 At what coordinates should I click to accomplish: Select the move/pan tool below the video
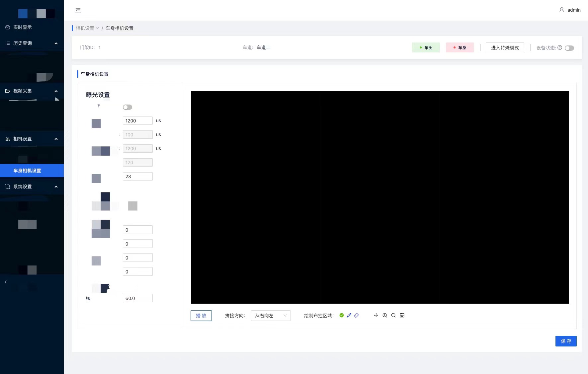(376, 315)
